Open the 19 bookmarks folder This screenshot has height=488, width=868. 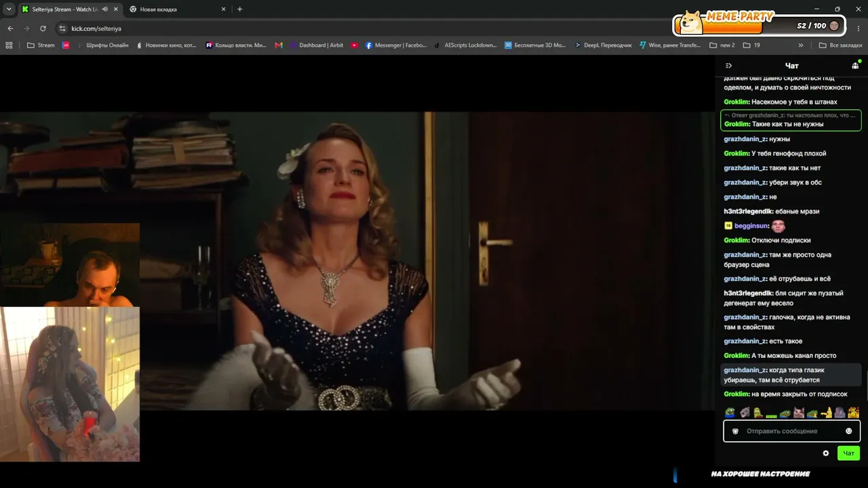[x=751, y=45]
